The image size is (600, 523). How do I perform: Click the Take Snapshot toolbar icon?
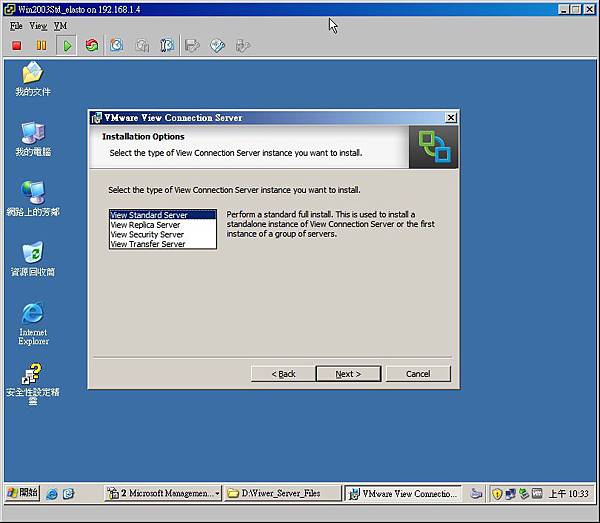click(117, 46)
